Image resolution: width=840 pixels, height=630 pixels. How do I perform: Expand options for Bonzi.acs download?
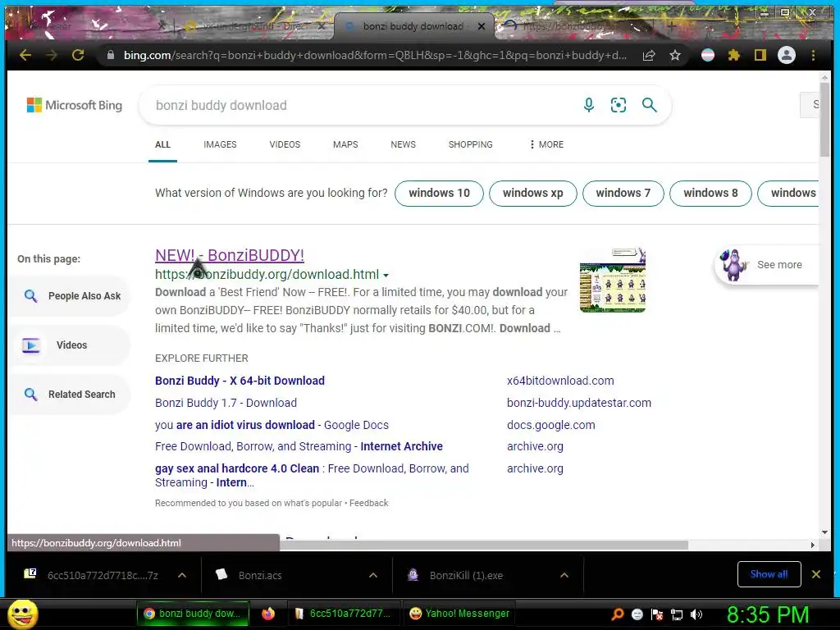click(x=373, y=575)
